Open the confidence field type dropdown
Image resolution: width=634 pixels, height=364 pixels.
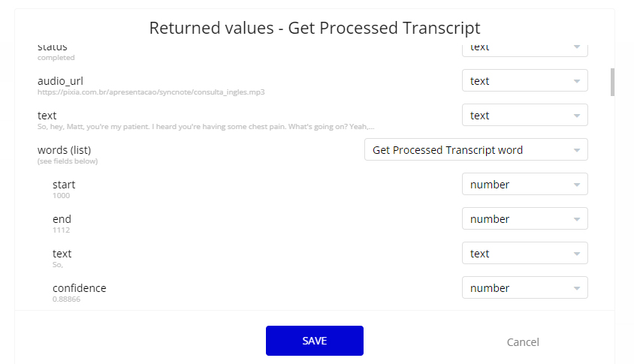pyautogui.click(x=525, y=287)
